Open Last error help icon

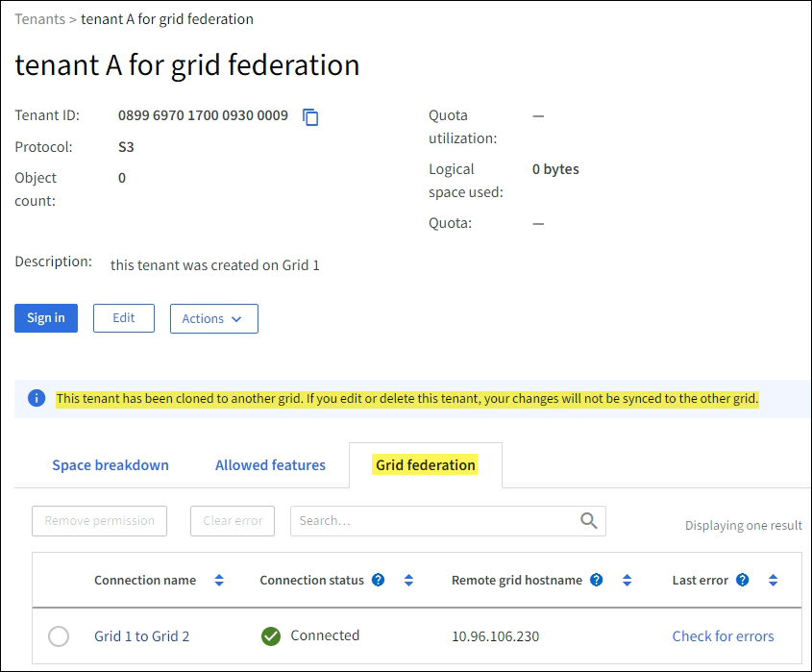tap(742, 580)
